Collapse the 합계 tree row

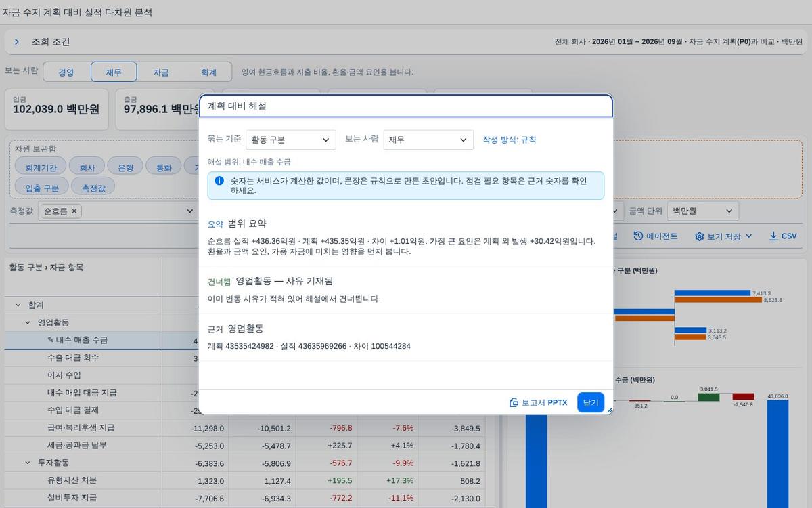pos(18,305)
